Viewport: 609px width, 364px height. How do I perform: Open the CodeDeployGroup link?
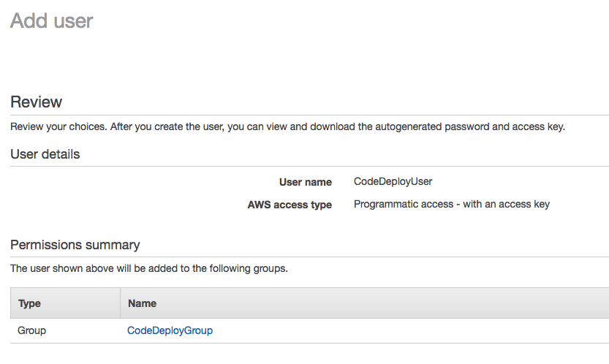click(x=170, y=330)
